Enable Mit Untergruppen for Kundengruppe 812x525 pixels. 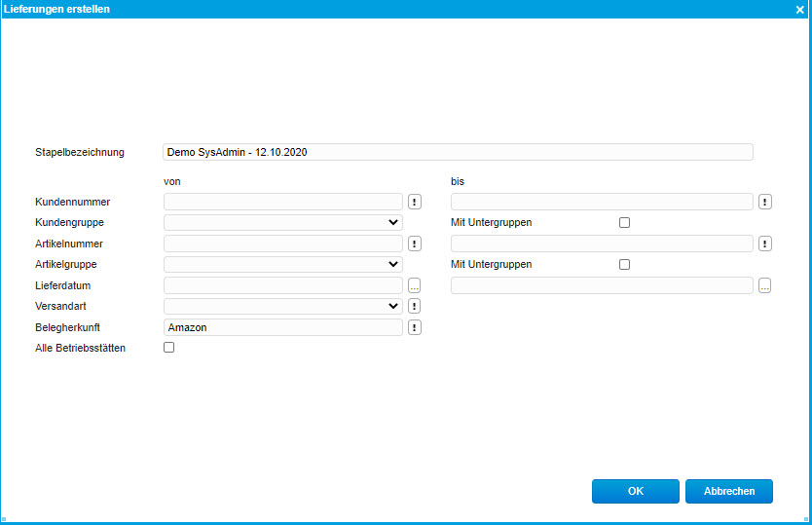[625, 222]
